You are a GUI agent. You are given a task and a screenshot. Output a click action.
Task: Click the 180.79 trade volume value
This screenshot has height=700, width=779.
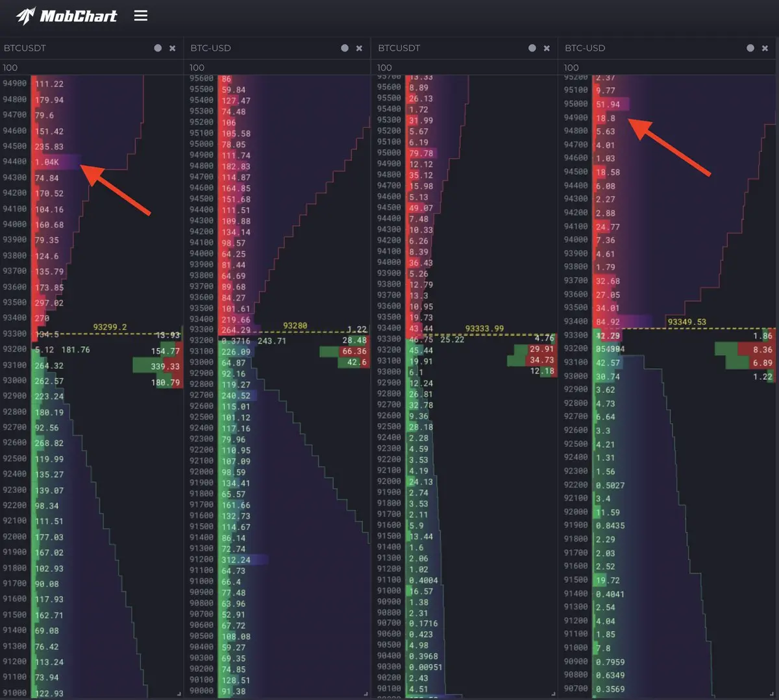pyautogui.click(x=166, y=382)
